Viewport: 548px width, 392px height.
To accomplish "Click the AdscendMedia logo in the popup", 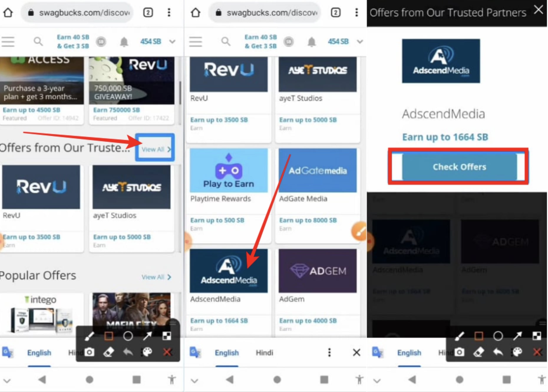I will click(441, 61).
